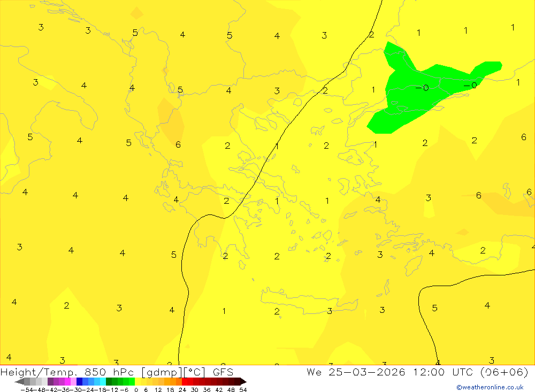
Task: Click the '-30' legend scale label
Action: pos(77,390)
